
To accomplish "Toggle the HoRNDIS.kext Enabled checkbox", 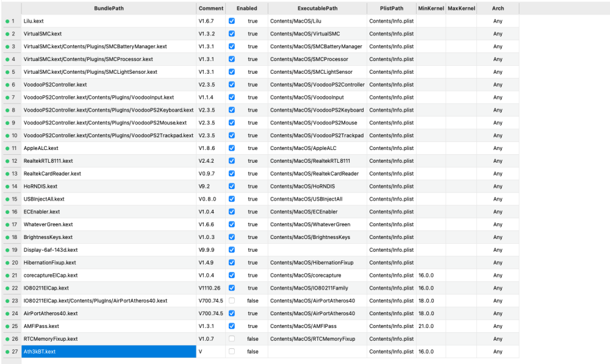I will 231,187.
